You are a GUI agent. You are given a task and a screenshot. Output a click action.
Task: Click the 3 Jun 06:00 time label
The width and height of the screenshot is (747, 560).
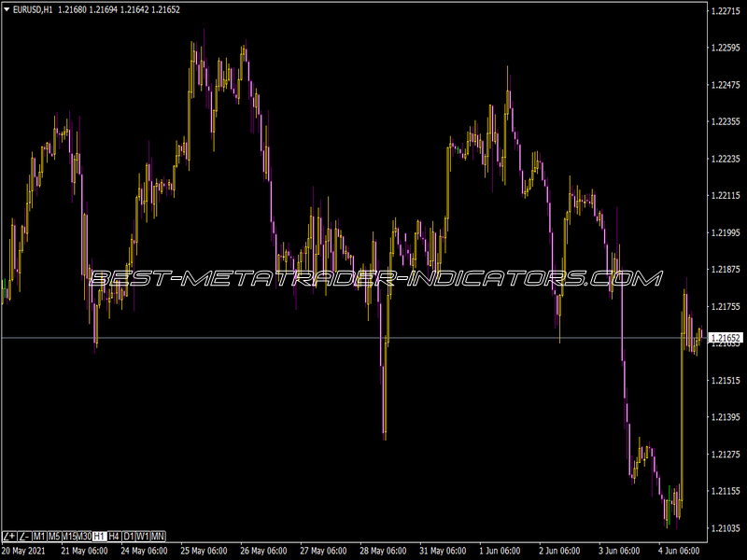coord(619,551)
